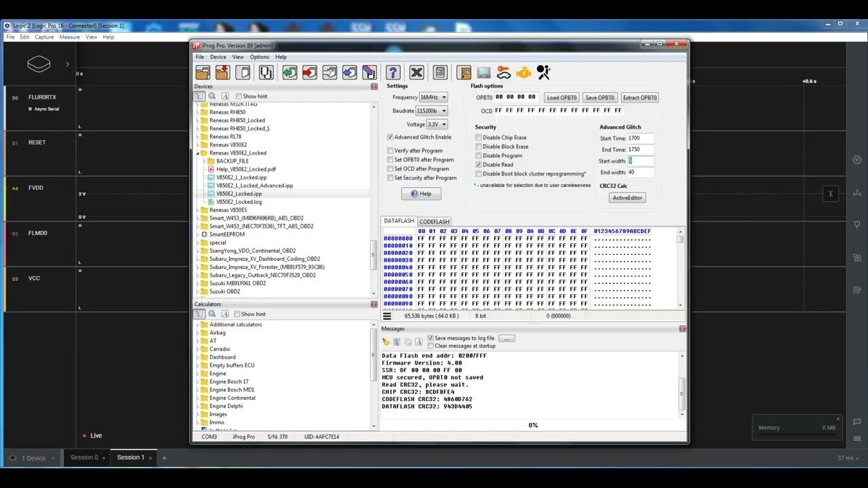Screen dimensions: 868x488
Task: Click the erase chip icon with eraser
Action: (x=369, y=73)
